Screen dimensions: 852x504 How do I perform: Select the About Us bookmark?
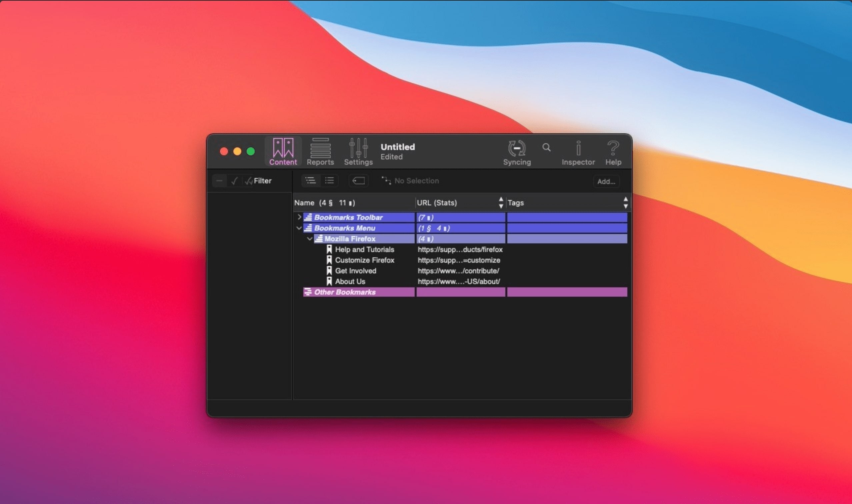click(350, 281)
